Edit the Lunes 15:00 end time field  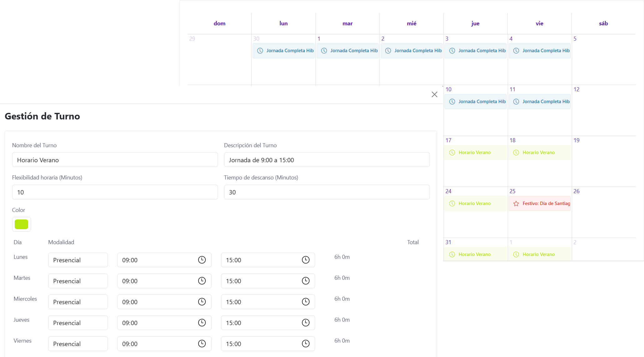[x=268, y=260]
